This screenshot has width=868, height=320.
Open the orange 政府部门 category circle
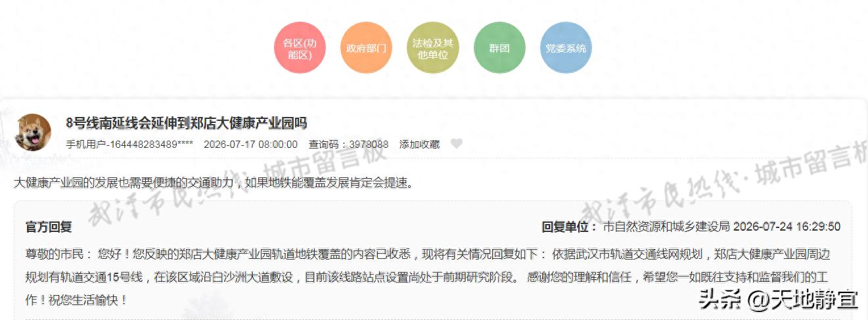[x=366, y=48]
